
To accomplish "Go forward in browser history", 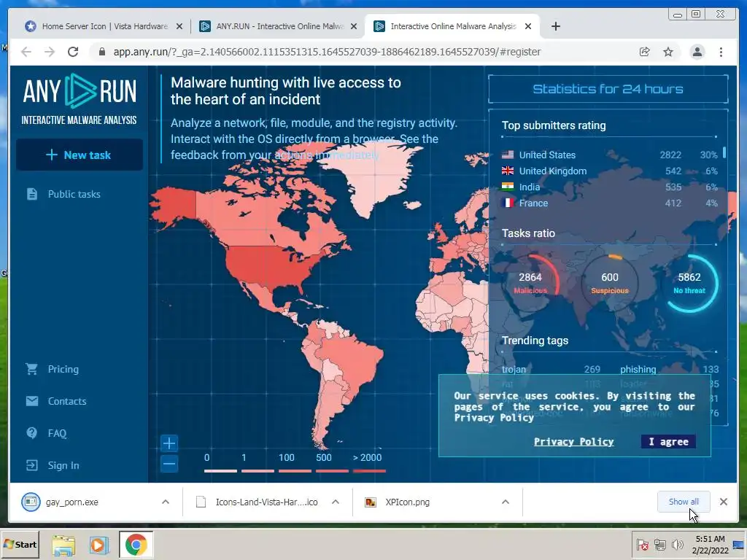I will tap(50, 52).
